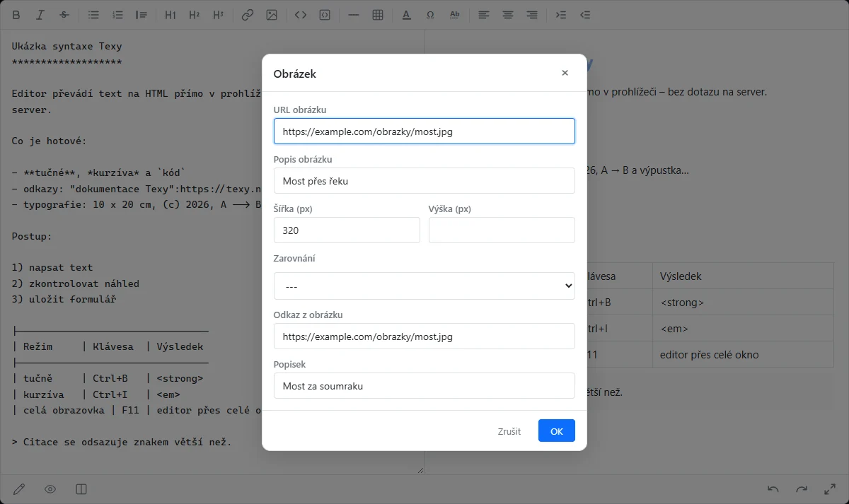Screen dimensions: 849x504
Task: Click the empty Výška (px) field
Action: pyautogui.click(x=502, y=230)
